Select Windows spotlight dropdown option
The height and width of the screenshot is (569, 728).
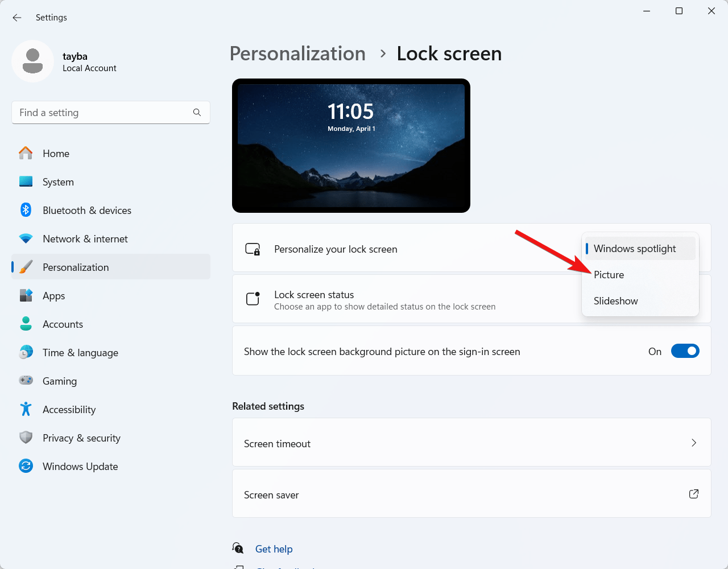(635, 249)
